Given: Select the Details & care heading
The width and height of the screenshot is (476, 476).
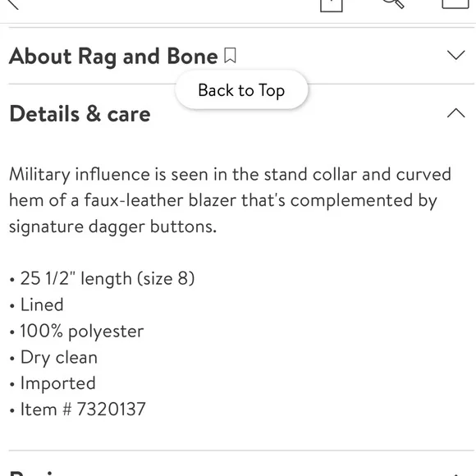Looking at the screenshot, I should 80,114.
